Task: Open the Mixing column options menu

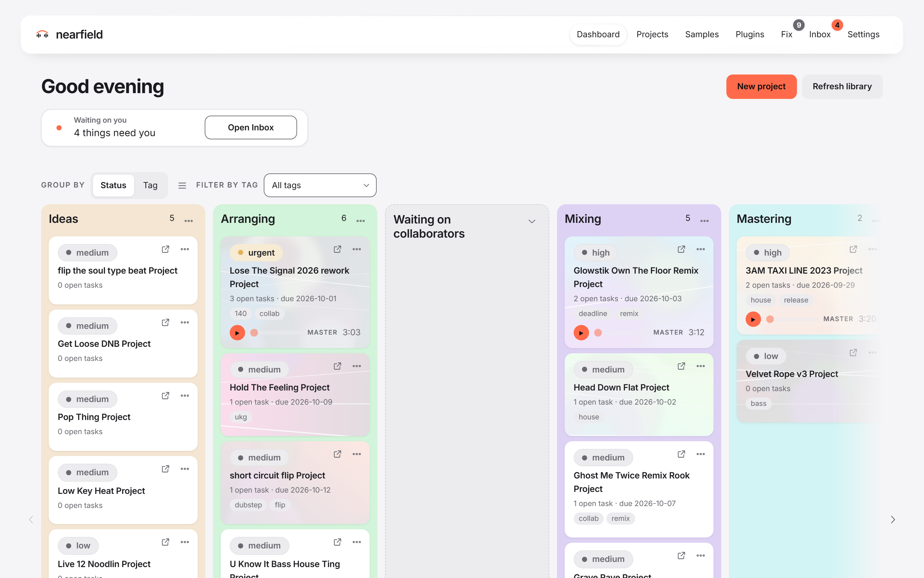Action: pyautogui.click(x=705, y=221)
